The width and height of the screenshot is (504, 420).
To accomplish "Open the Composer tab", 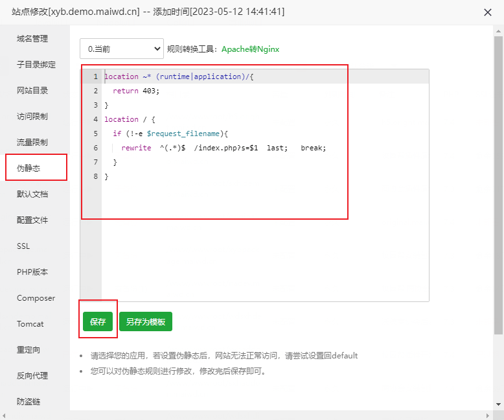I will [x=36, y=298].
